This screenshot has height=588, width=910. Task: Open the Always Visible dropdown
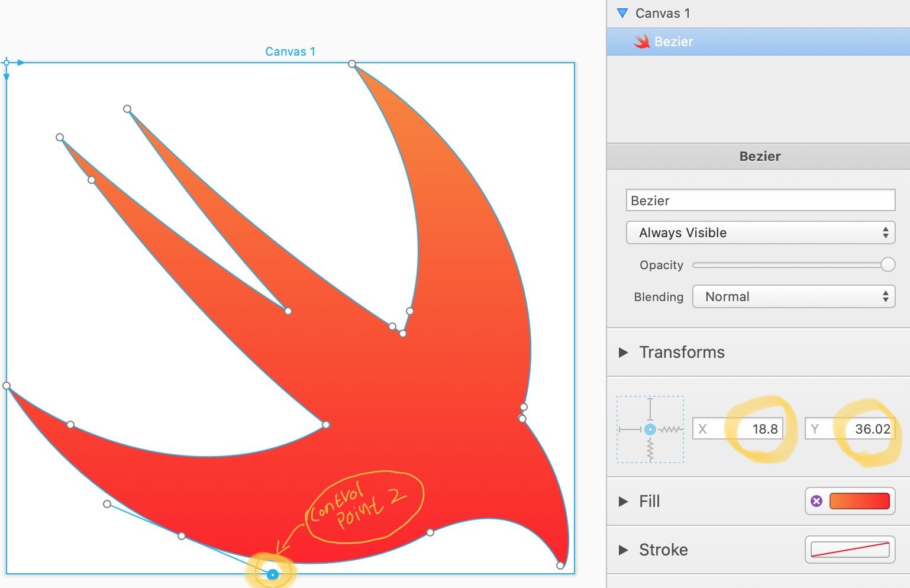tap(760, 232)
